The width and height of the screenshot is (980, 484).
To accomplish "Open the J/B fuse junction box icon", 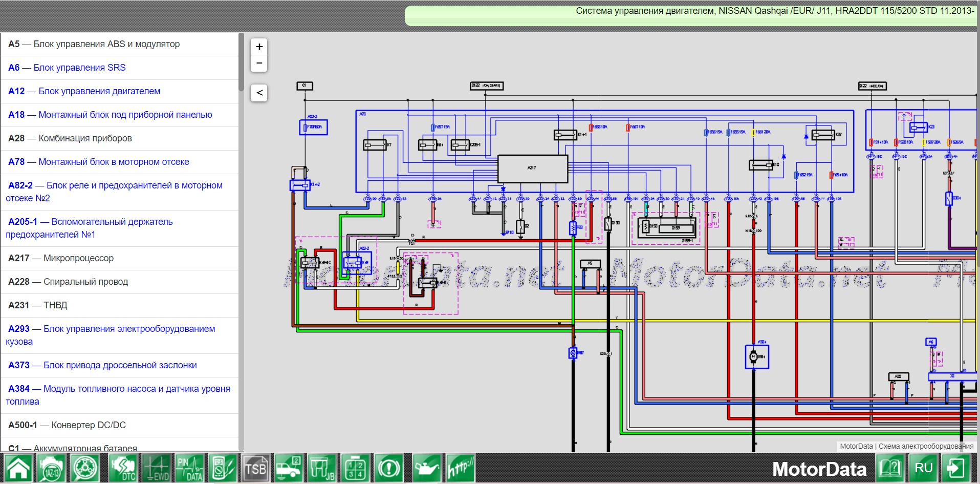I will [x=322, y=468].
